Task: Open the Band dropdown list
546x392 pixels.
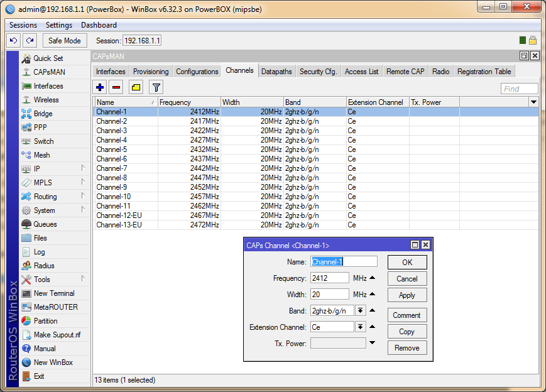Action: click(361, 310)
